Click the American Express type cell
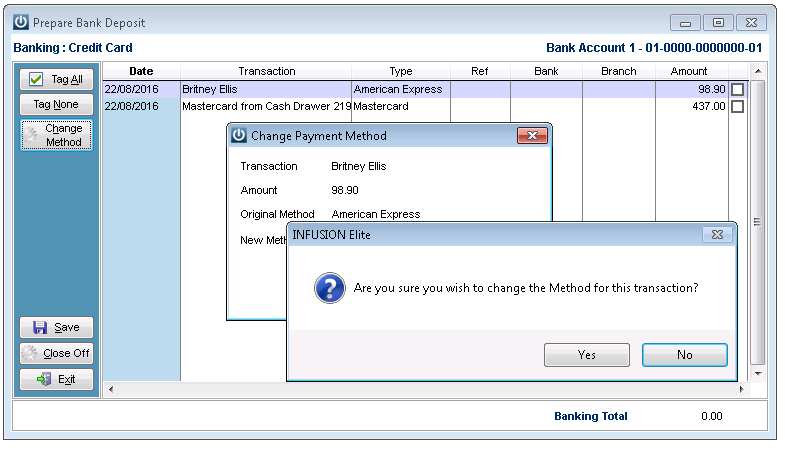785x452 pixels. pyautogui.click(x=401, y=90)
